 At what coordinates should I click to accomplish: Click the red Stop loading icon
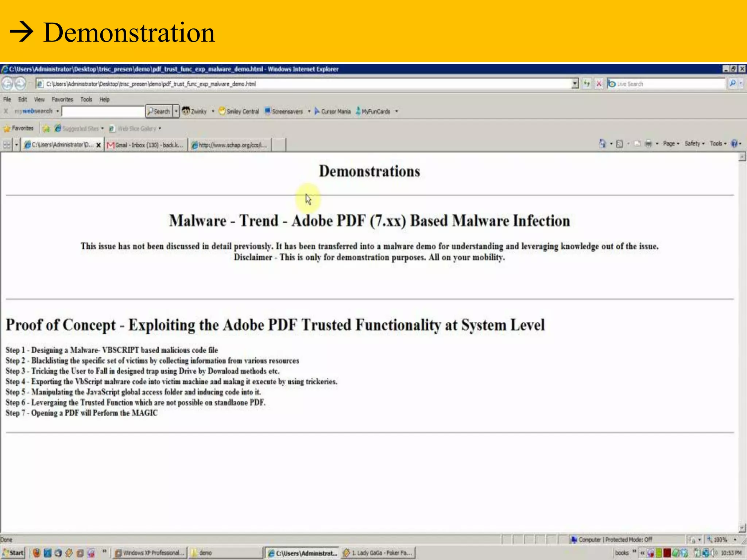(x=599, y=84)
